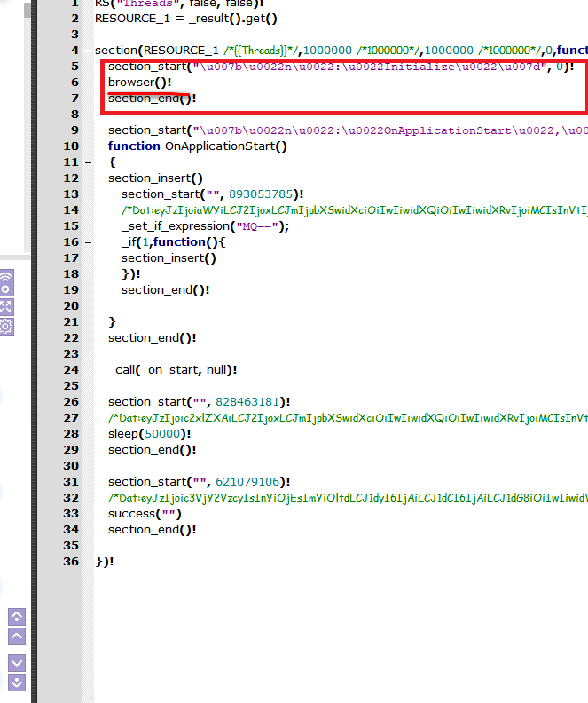
Task: Click the plain down-chevron navigation button
Action: [17, 663]
